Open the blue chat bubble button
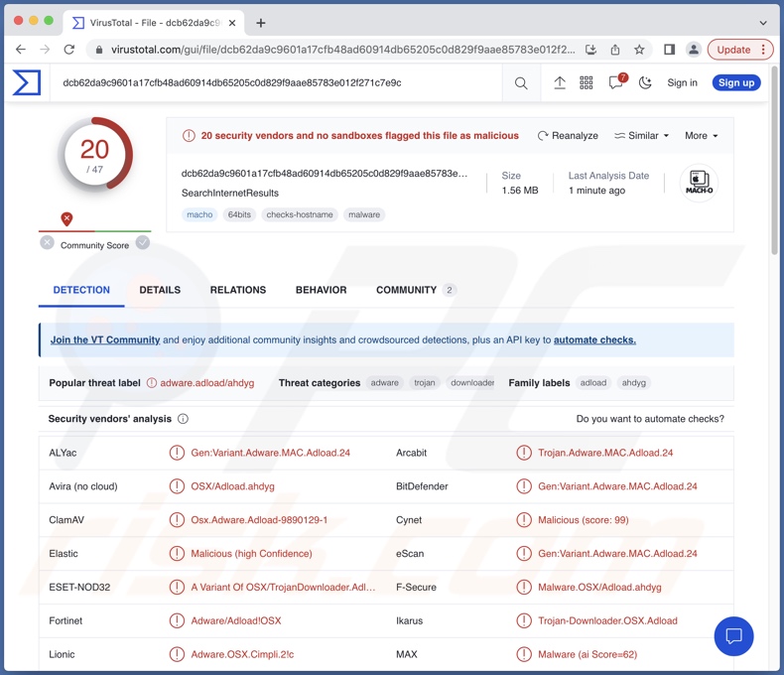Viewport: 784px width, 675px height. pyautogui.click(x=733, y=636)
